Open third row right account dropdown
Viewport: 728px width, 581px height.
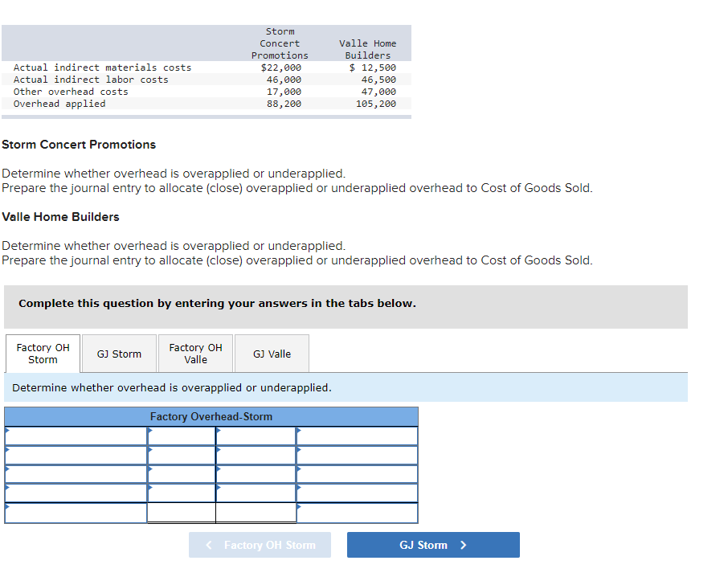tap(357, 474)
